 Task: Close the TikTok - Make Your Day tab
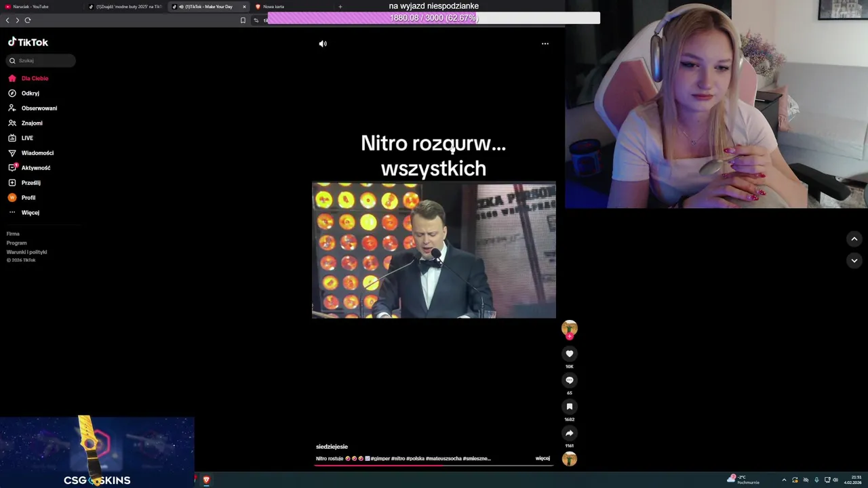(244, 7)
